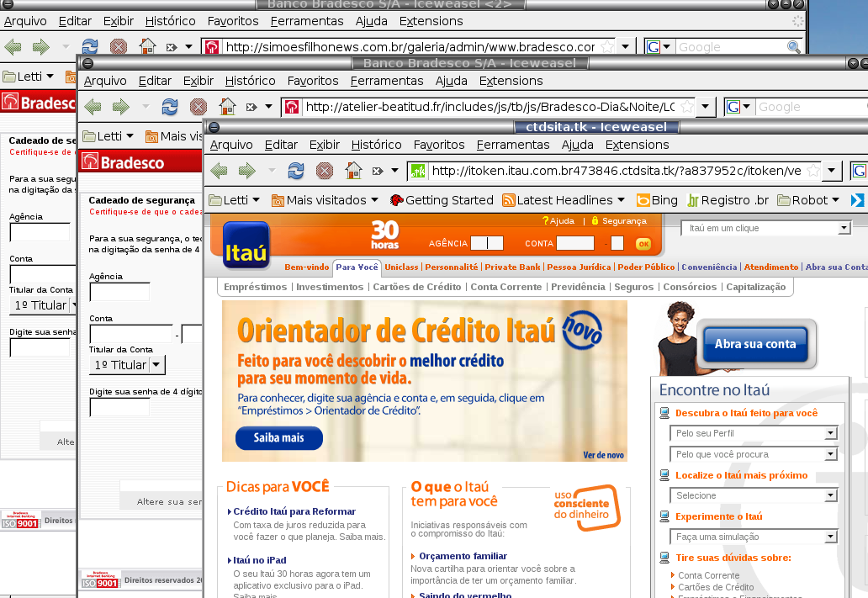The height and width of the screenshot is (598, 868).
Task: Open '1º Titular' dropdown in atelier-beatitud window
Action: [x=127, y=364]
